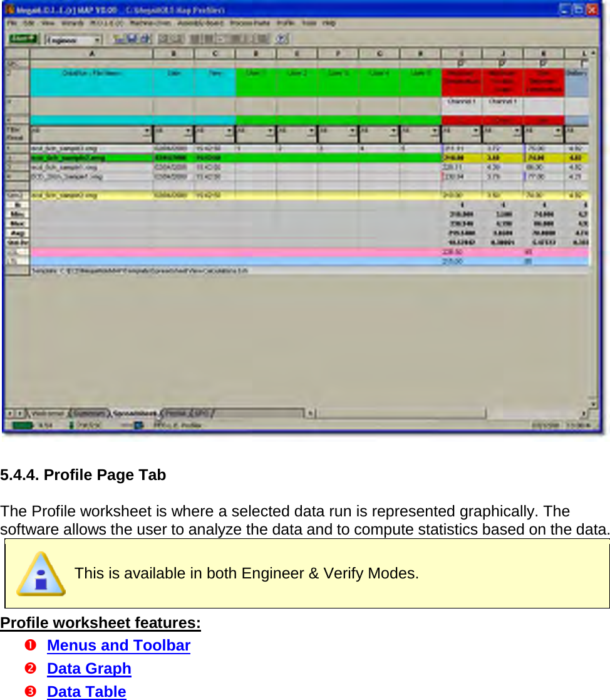Toggle the checkbox above column I
Viewport: 610px width, 700px height.
(x=460, y=63)
